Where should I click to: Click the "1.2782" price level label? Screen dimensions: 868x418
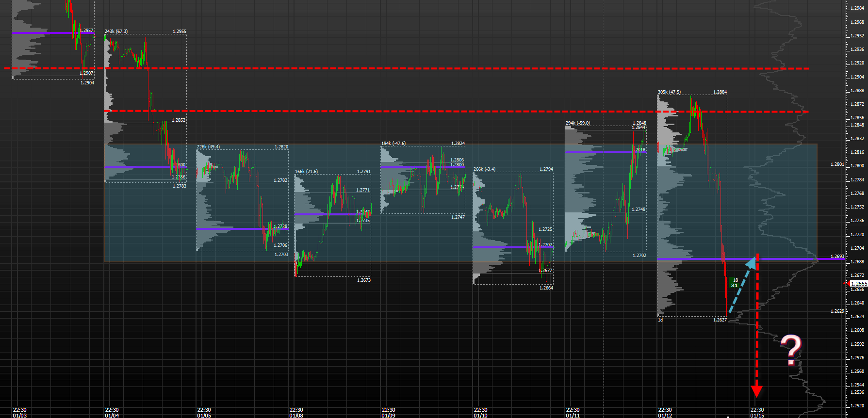click(280, 180)
